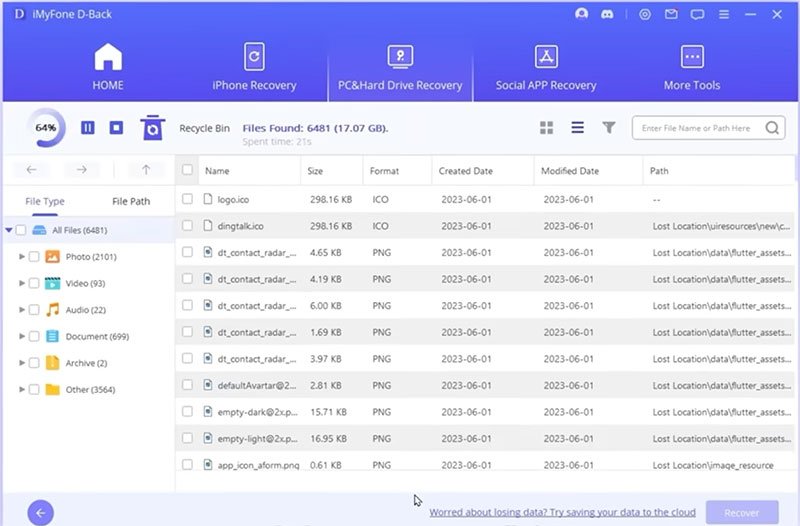Screen dimensions: 800x526
Task: Sort by the Modified Date column header
Action: [570, 171]
